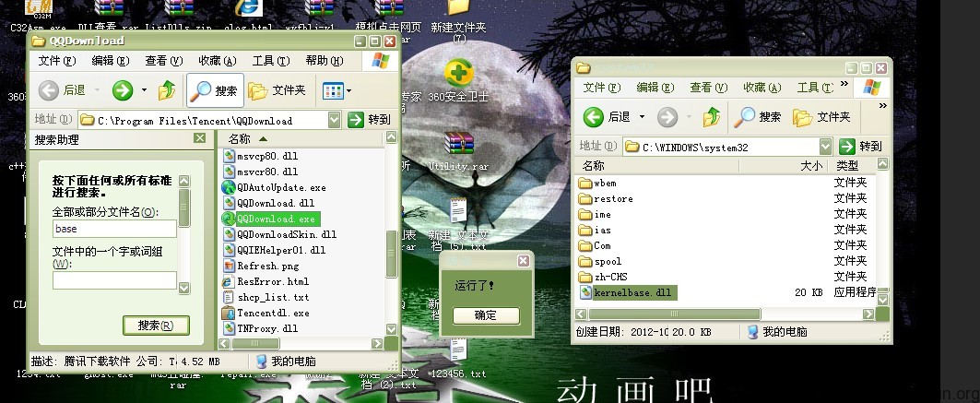Click the word or phrase in file field
Image resolution: width=980 pixels, height=403 pixels.
(114, 280)
